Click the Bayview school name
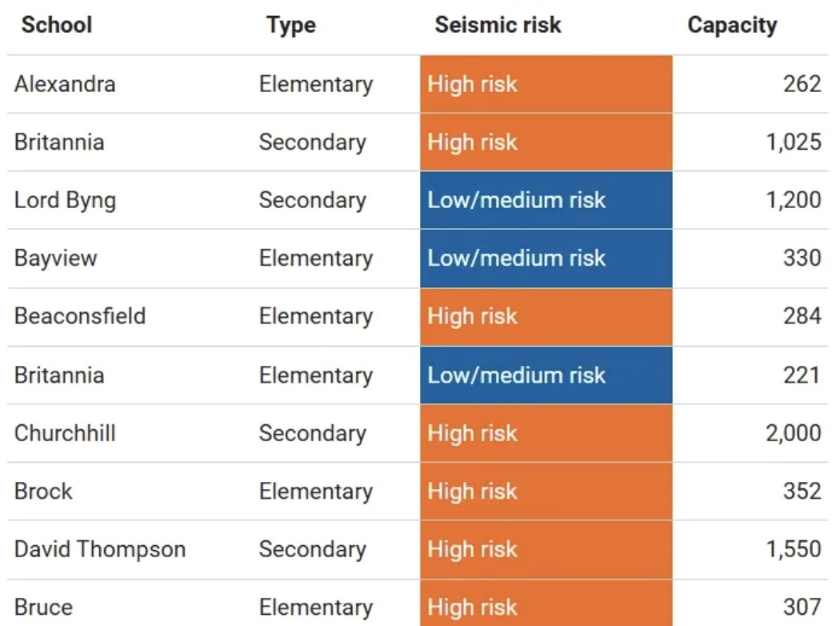Screen dimensions: 840x626 [x=55, y=258]
